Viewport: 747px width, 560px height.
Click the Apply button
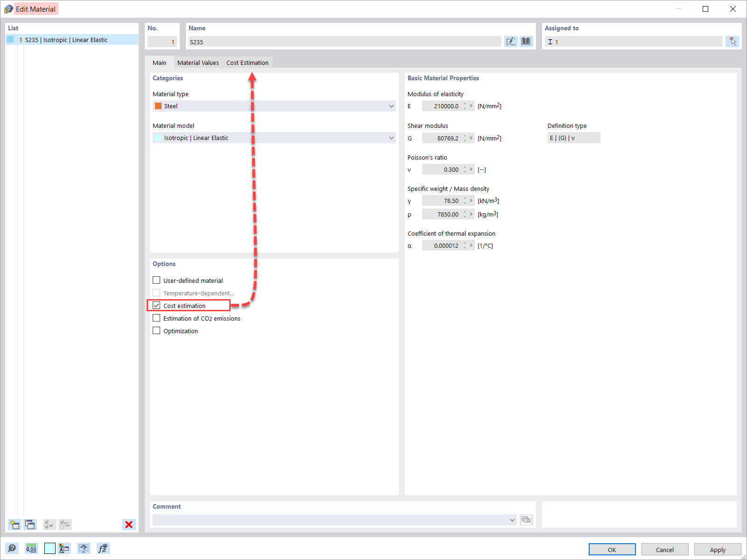coord(718,549)
